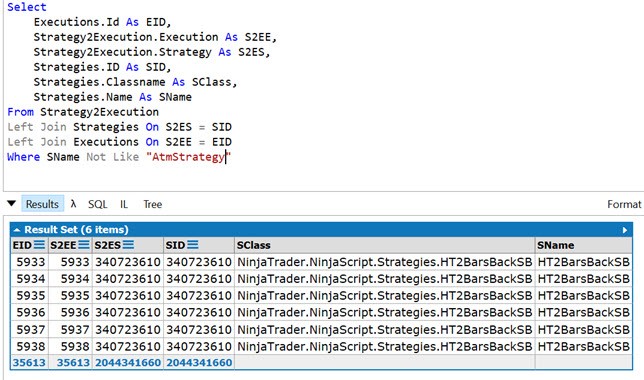The width and height of the screenshot is (644, 380).
Task: Click the S2ES total 2044341660
Action: (128, 362)
